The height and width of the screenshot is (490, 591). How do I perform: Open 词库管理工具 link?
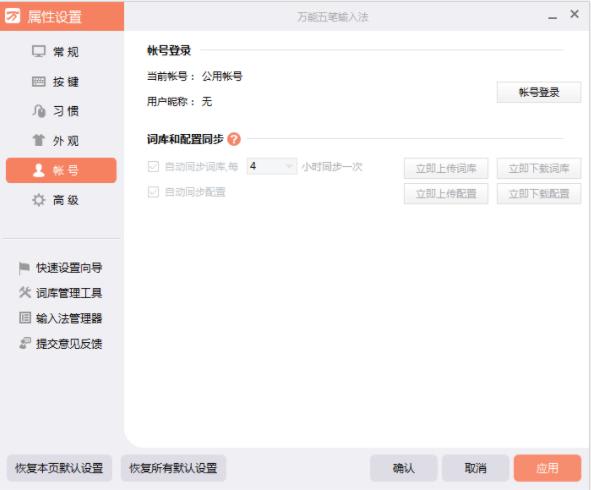[x=69, y=293]
